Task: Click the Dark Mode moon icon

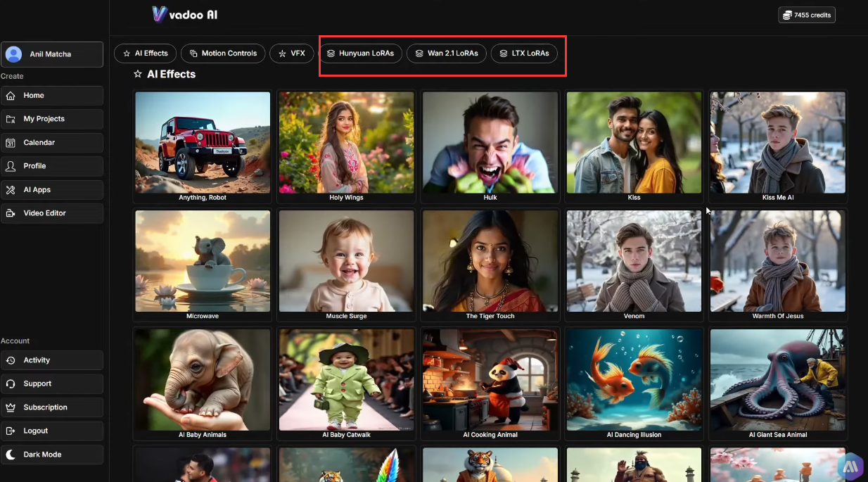Action: click(x=11, y=455)
